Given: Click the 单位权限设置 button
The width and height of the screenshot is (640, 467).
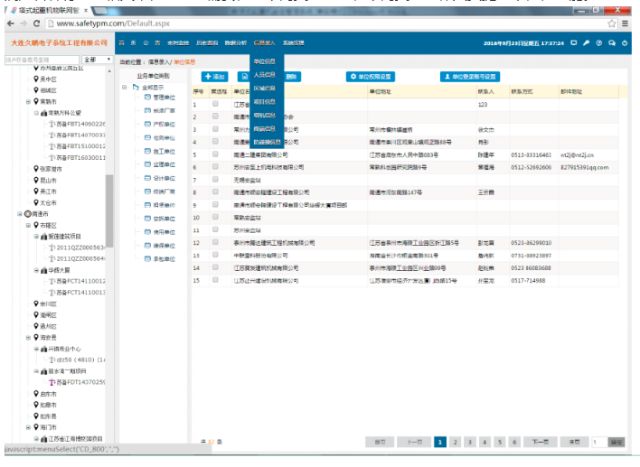Looking at the screenshot, I should click(371, 76).
